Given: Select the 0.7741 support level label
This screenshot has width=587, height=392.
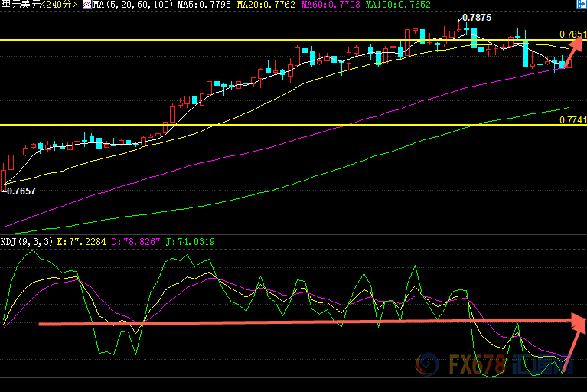Looking at the screenshot, I should point(572,120).
